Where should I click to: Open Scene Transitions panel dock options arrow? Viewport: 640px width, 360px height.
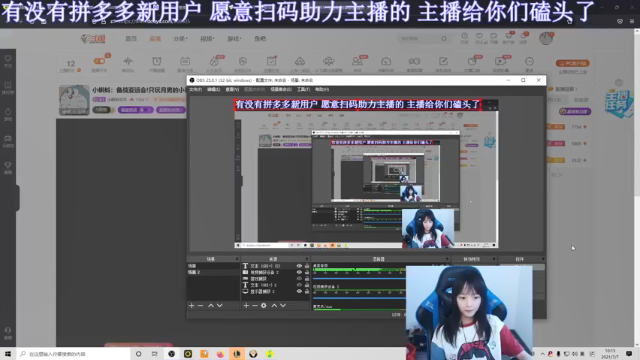493,259
